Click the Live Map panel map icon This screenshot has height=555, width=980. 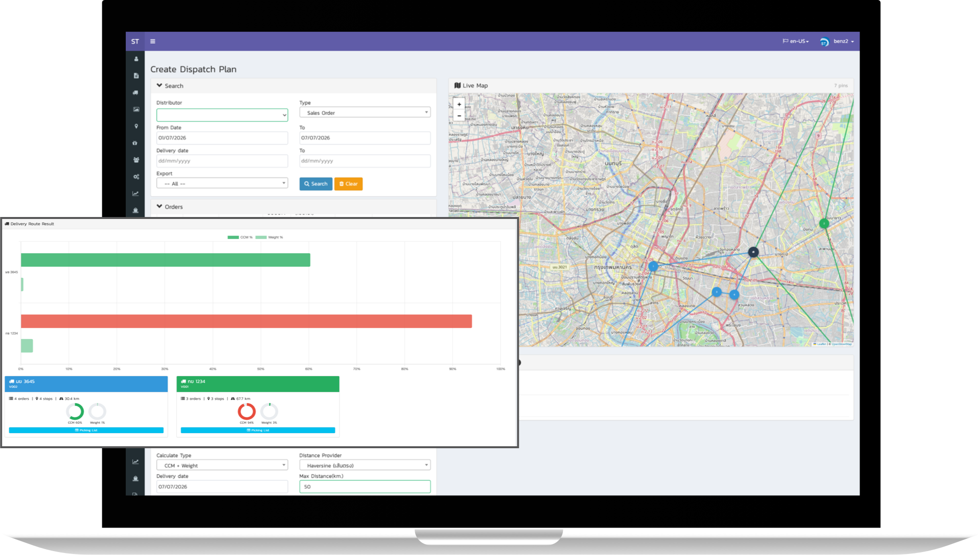(458, 85)
